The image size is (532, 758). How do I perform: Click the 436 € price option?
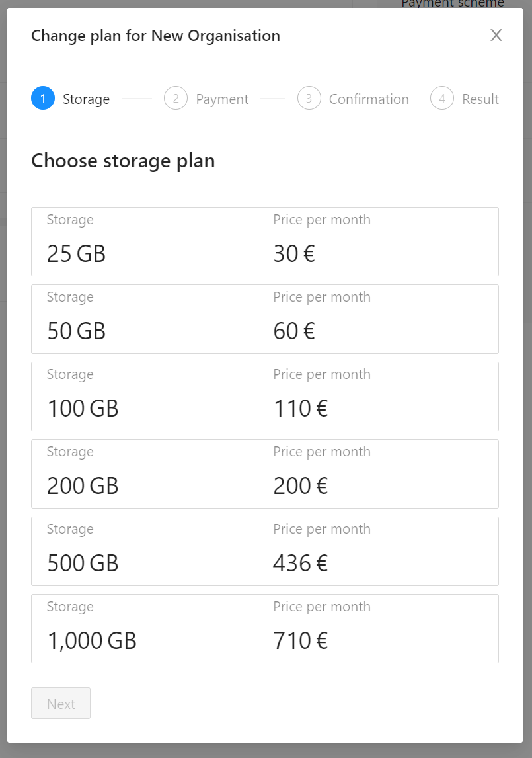pyautogui.click(x=300, y=563)
